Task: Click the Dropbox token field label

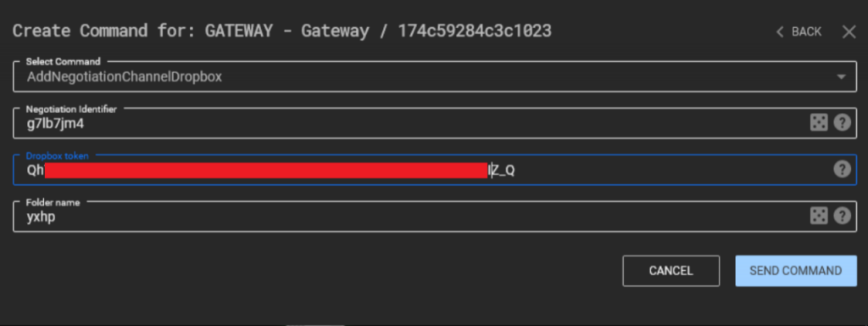Action: (x=57, y=156)
